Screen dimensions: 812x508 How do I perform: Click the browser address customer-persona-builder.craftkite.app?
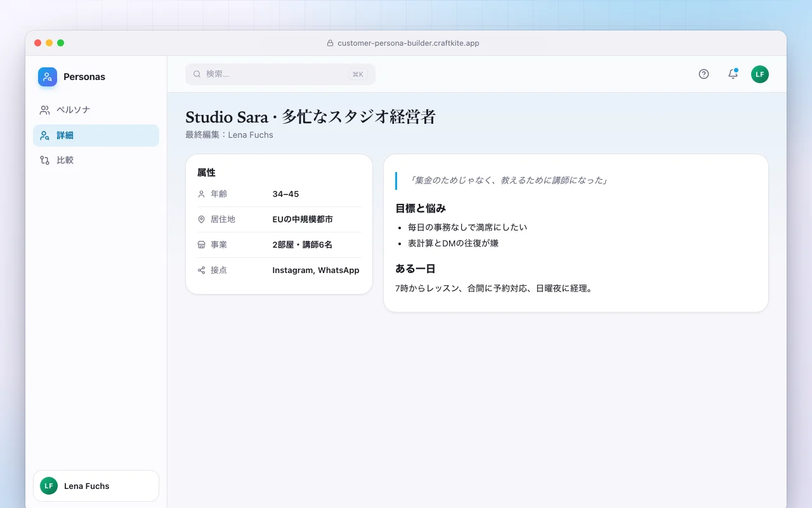[409, 43]
